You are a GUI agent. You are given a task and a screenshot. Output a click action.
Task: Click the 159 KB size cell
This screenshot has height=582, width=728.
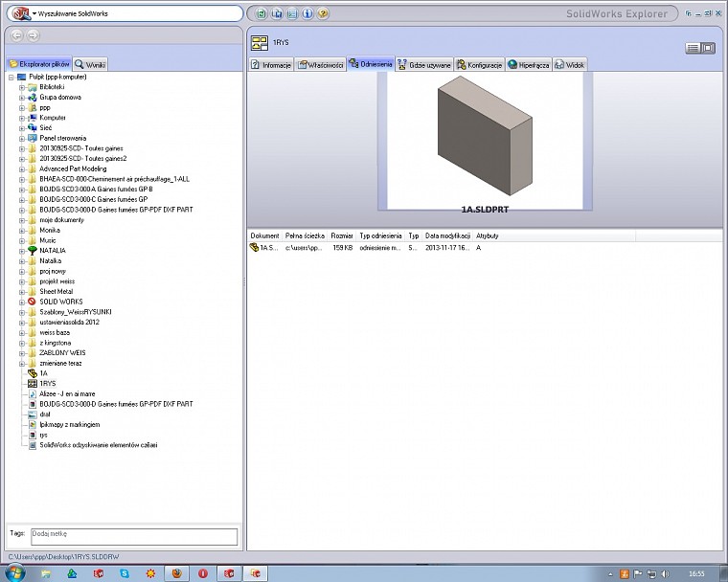coord(343,248)
